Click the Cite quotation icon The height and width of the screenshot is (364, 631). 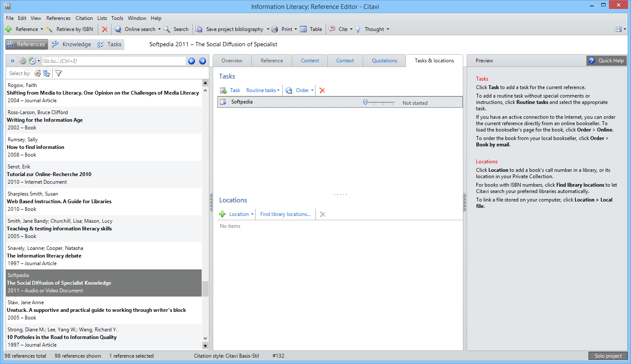(332, 29)
